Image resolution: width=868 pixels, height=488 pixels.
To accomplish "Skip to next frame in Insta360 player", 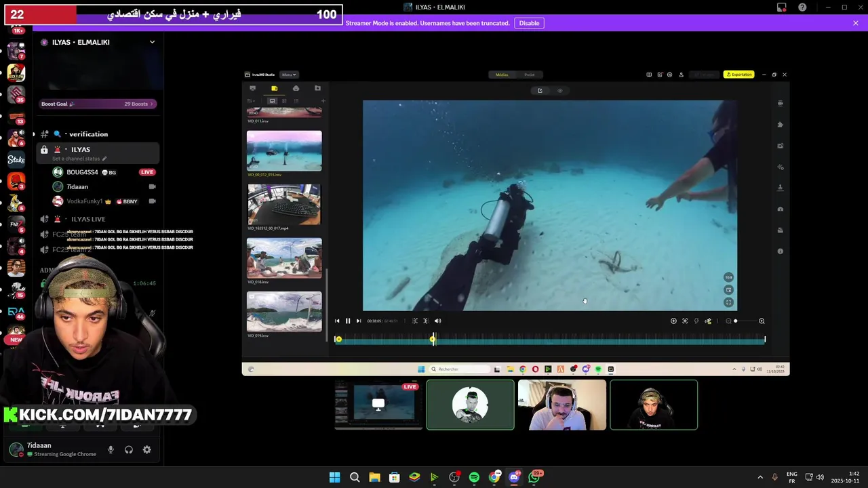I will click(x=359, y=321).
